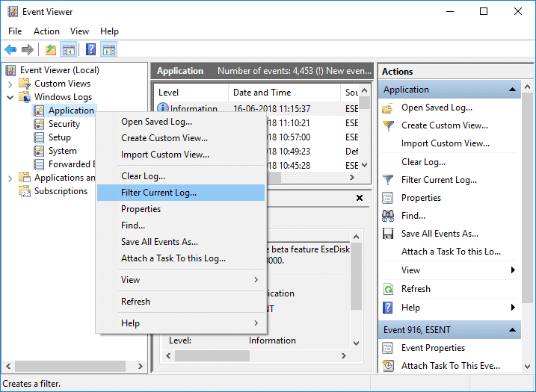The height and width of the screenshot is (392, 536).
Task: Click the event list vertical scrollbar down arrow
Action: [x=365, y=165]
